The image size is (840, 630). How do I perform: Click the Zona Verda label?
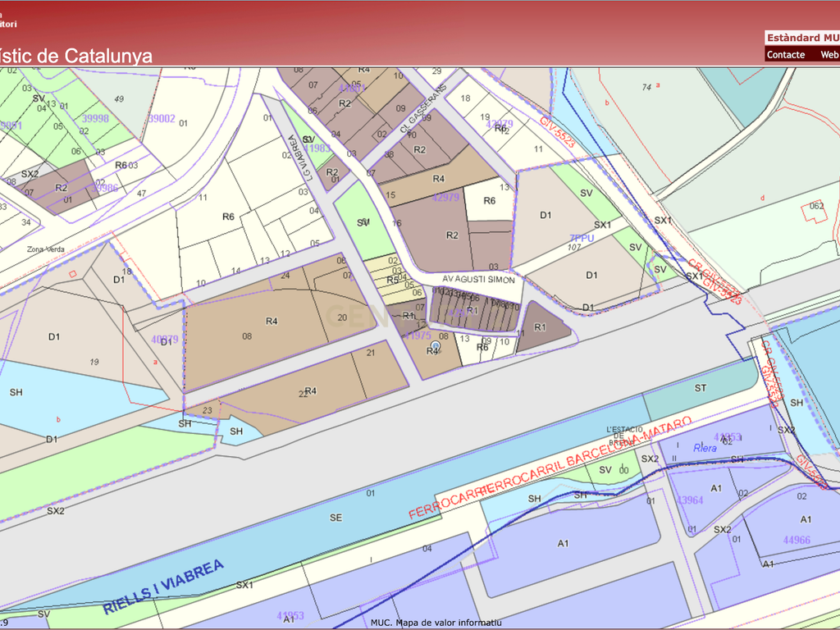point(46,249)
